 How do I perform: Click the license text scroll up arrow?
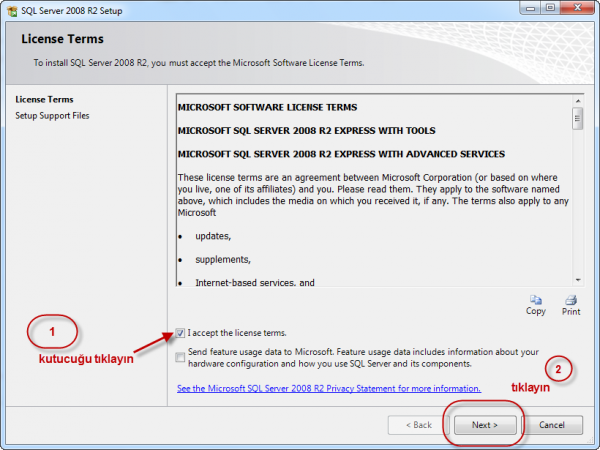578,101
